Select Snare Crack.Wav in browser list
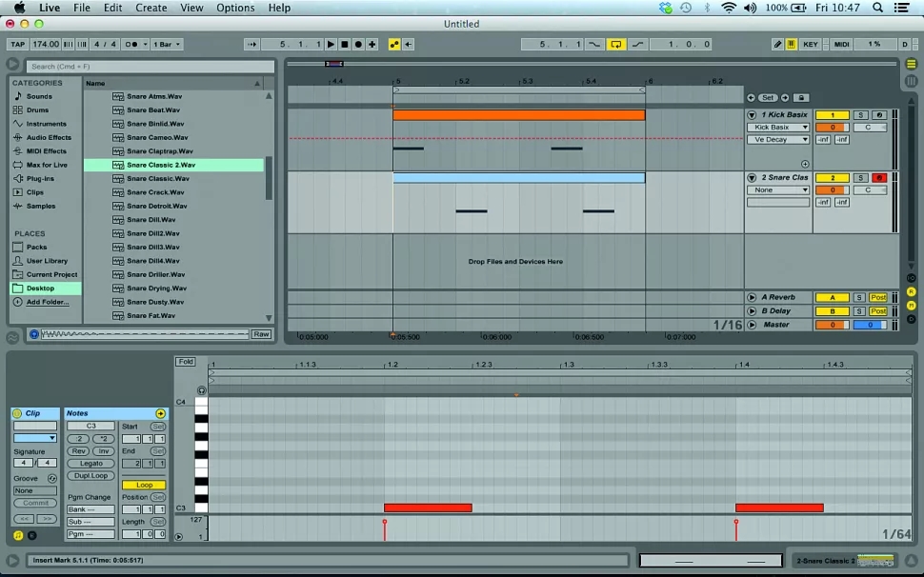The image size is (924, 577). [x=156, y=192]
